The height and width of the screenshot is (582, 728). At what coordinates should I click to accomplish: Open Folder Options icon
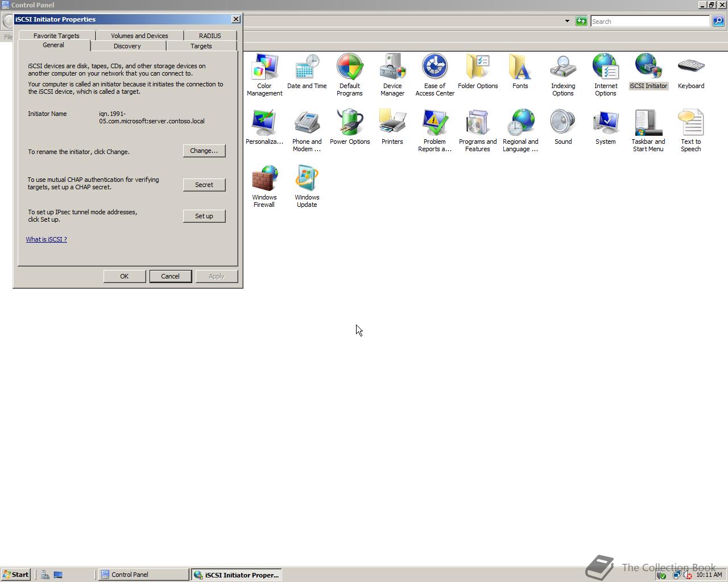[x=478, y=72]
